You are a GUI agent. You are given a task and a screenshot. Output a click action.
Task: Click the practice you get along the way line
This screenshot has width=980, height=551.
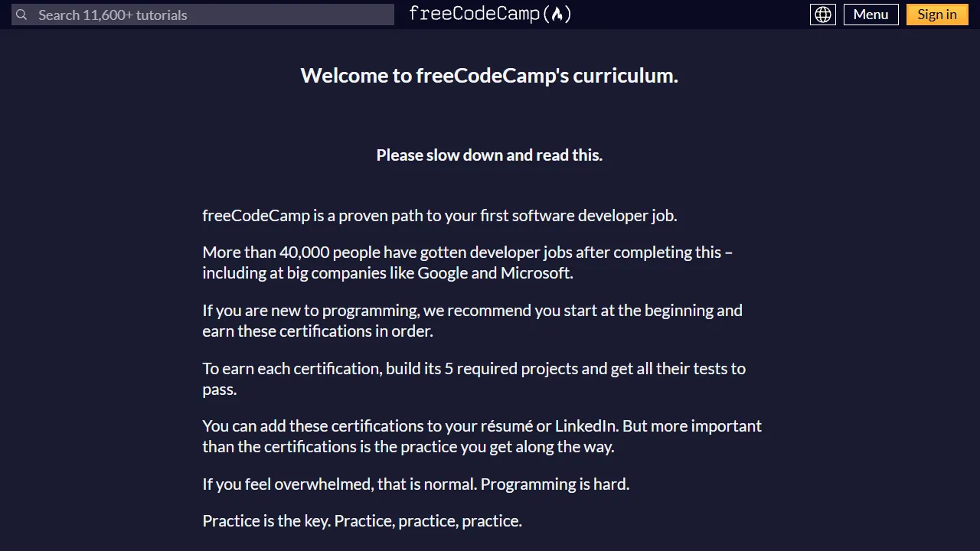(408, 447)
